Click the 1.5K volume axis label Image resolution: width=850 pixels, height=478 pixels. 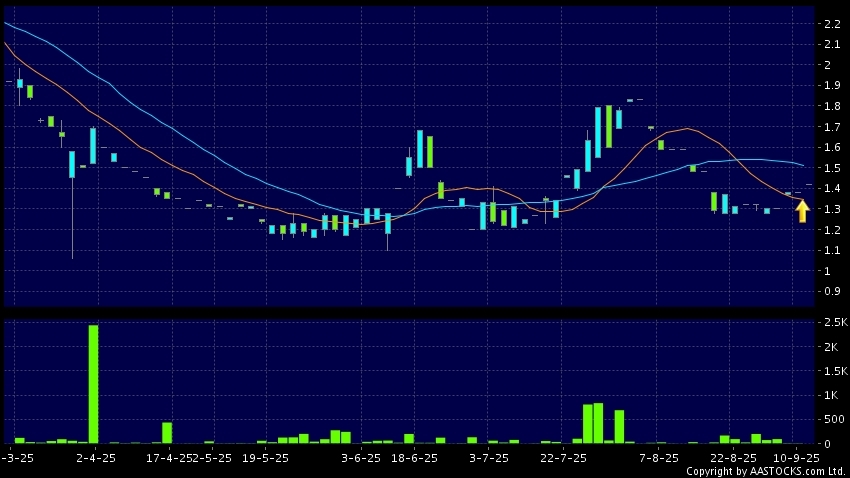tap(836, 371)
